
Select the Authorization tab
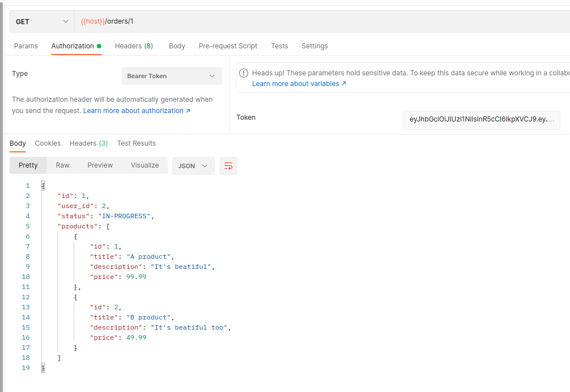[x=76, y=46]
